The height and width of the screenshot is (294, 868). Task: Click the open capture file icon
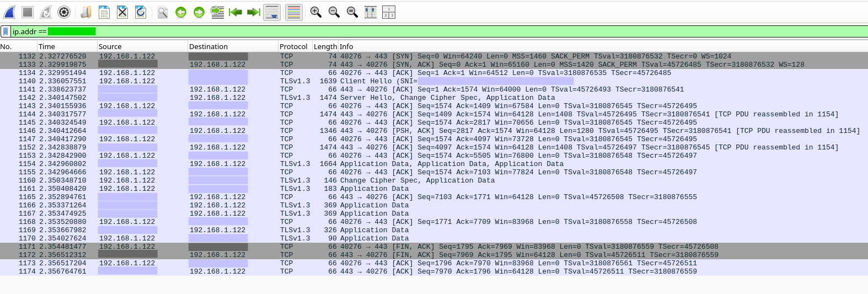click(86, 12)
